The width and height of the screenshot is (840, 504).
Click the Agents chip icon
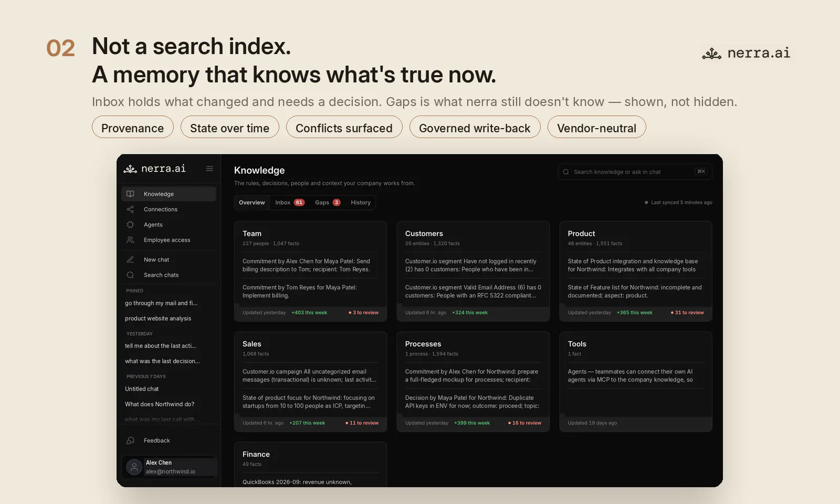[130, 225]
